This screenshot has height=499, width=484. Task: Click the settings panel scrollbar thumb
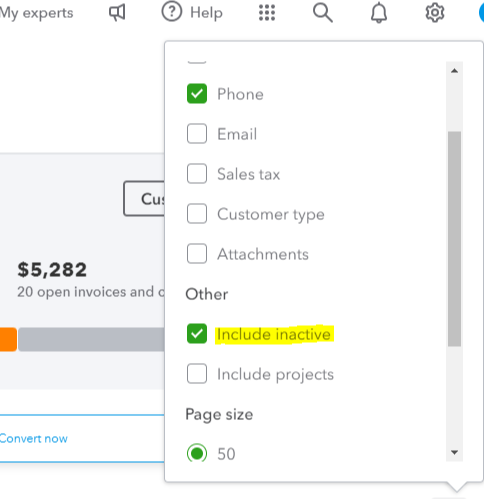coord(454,239)
